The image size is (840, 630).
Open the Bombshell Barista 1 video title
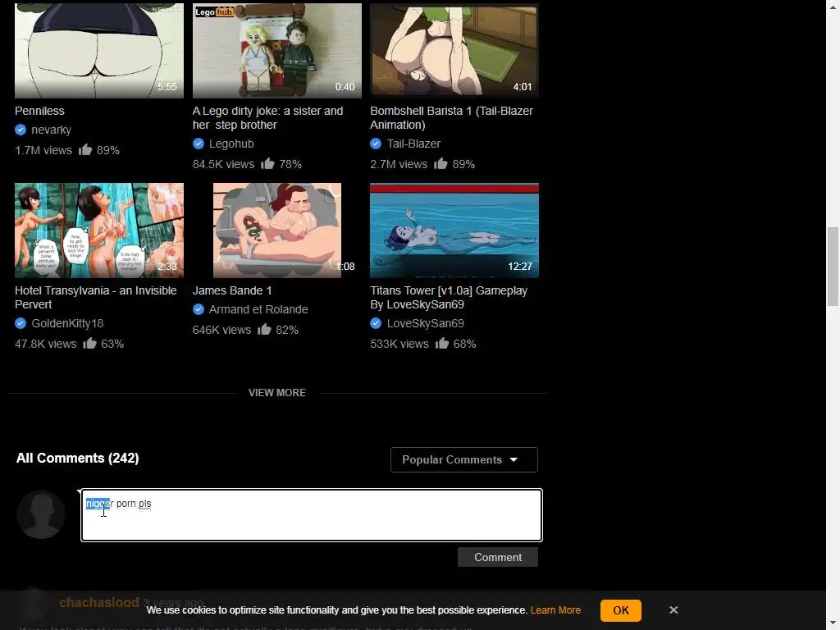coord(452,118)
